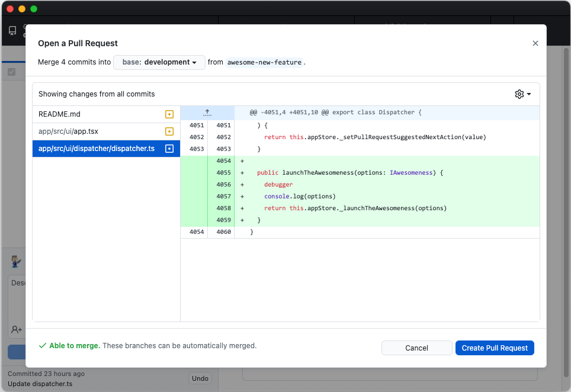Click the awesome-new-feature branch name

pyautogui.click(x=264, y=62)
